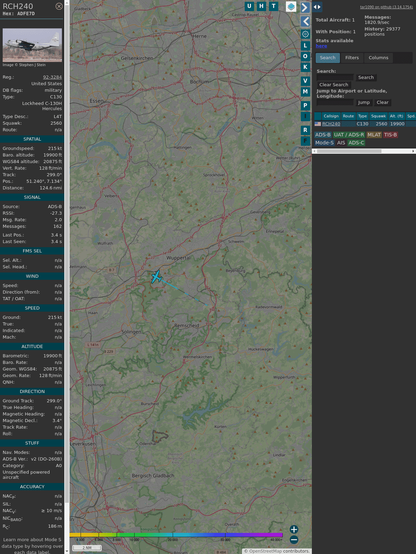The height and width of the screenshot is (554, 416).
Task: Sort table by Route column header
Action: pyautogui.click(x=348, y=116)
